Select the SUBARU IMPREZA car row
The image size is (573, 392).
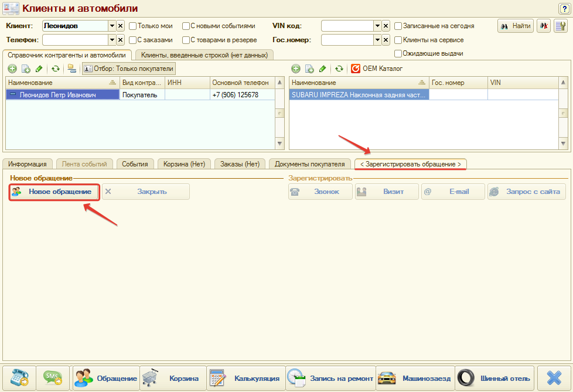[424, 94]
